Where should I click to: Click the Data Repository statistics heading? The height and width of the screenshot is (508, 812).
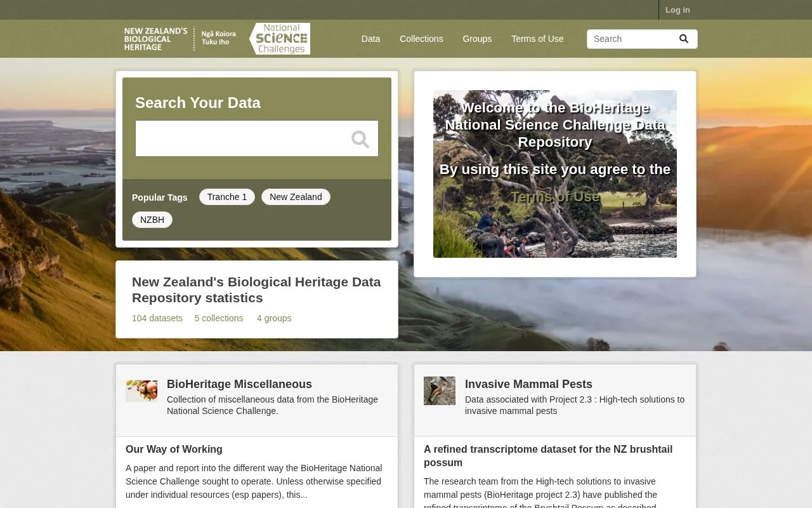pos(256,290)
